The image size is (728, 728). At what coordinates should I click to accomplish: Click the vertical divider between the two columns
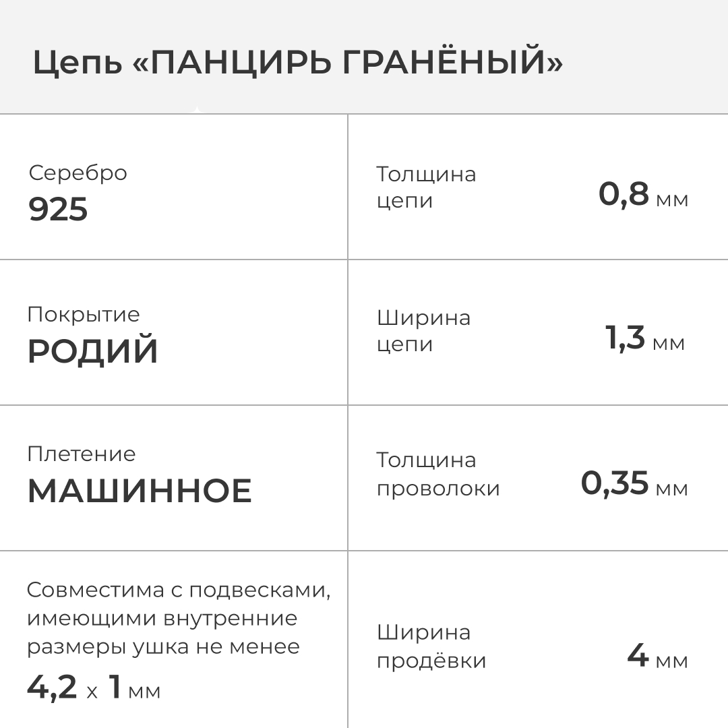[x=348, y=418]
